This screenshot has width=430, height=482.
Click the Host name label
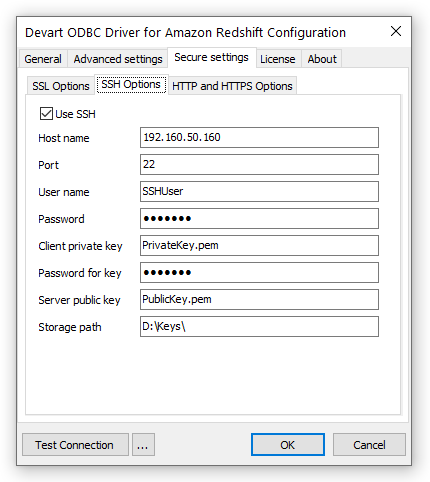[x=64, y=138]
